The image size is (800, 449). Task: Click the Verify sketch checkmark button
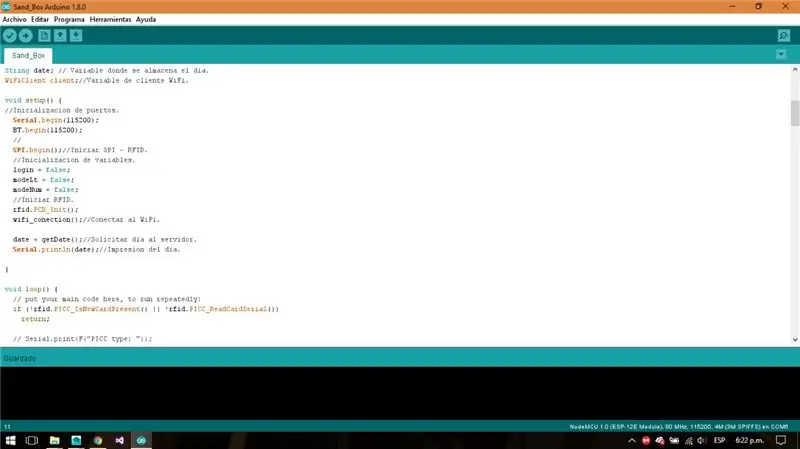click(x=10, y=36)
